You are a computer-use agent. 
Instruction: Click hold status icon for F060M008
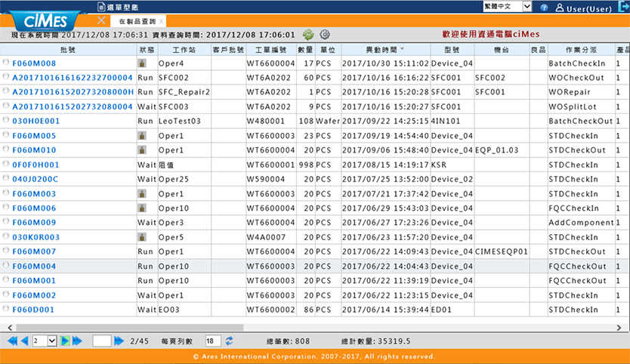point(142,63)
